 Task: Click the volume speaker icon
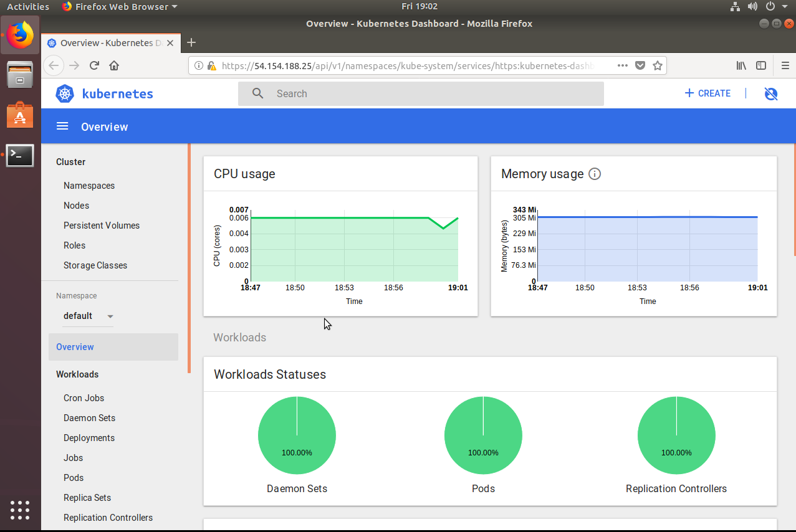click(x=752, y=6)
